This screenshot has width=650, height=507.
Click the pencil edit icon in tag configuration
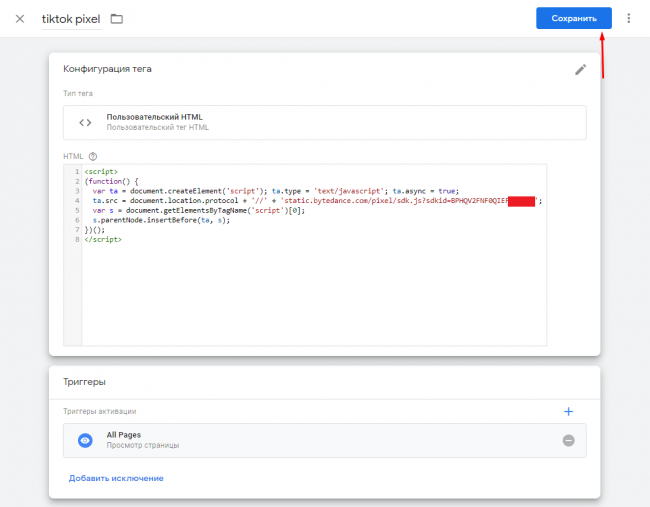click(x=580, y=70)
